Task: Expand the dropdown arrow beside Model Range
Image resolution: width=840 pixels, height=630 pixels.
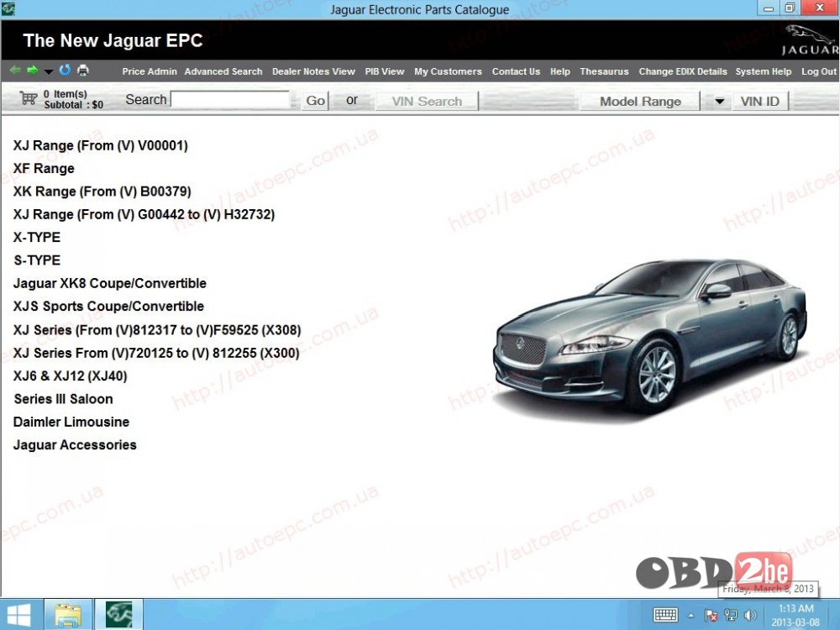Action: tap(720, 101)
